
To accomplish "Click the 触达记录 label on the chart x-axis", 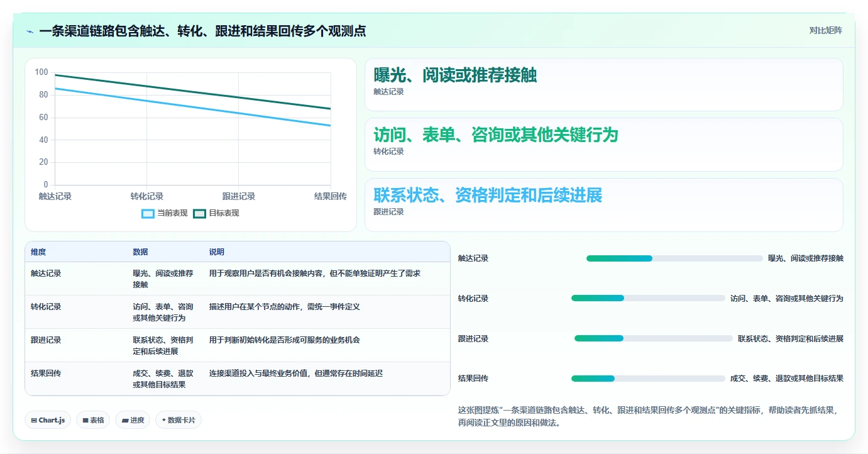I will click(x=55, y=196).
